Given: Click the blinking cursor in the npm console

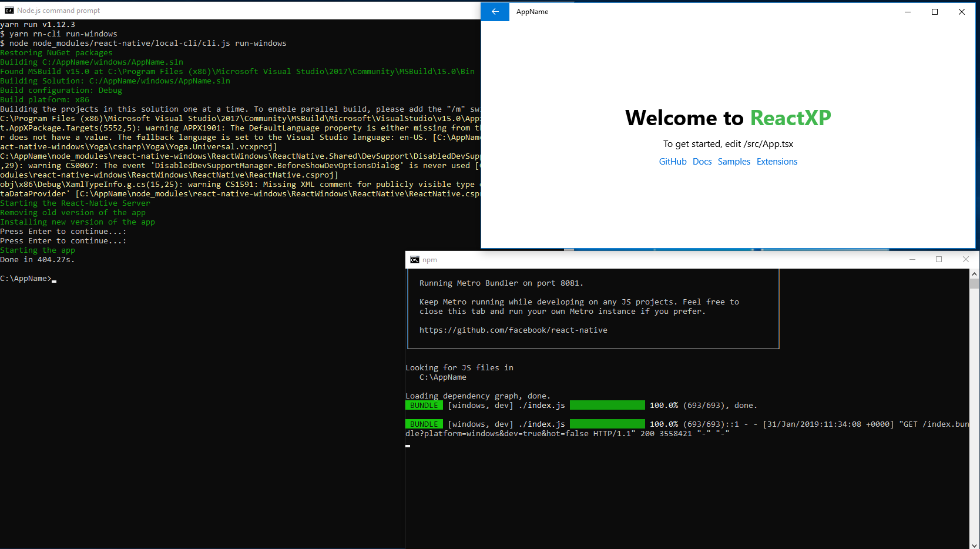Looking at the screenshot, I should (407, 446).
